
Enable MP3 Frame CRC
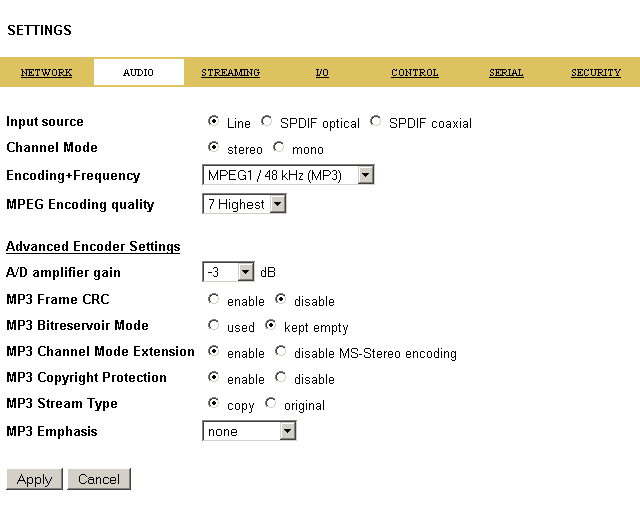click(214, 300)
